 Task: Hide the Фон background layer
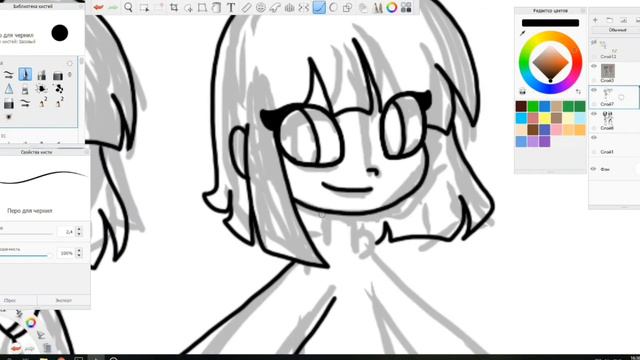pos(594,169)
